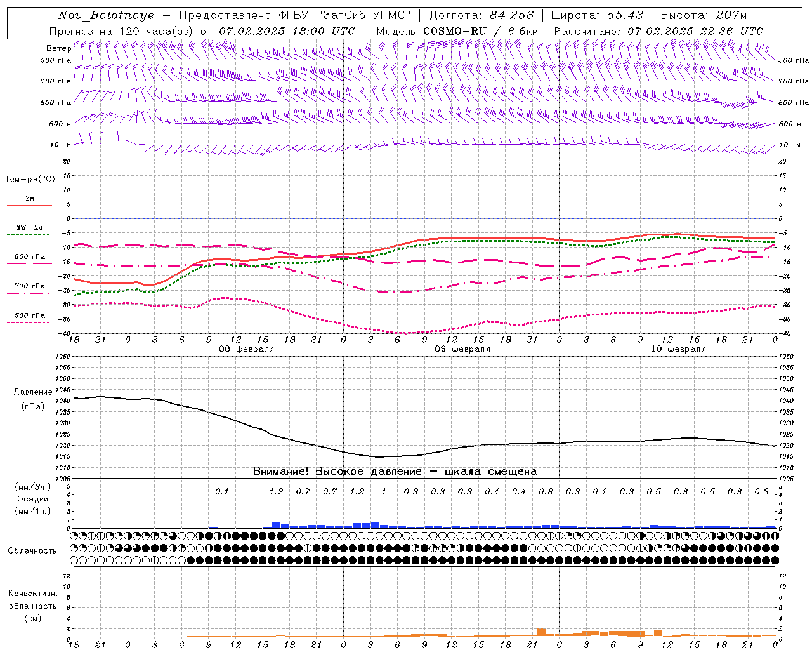
Task: Click the Осадки precipitation label
Action: pyautogui.click(x=32, y=499)
